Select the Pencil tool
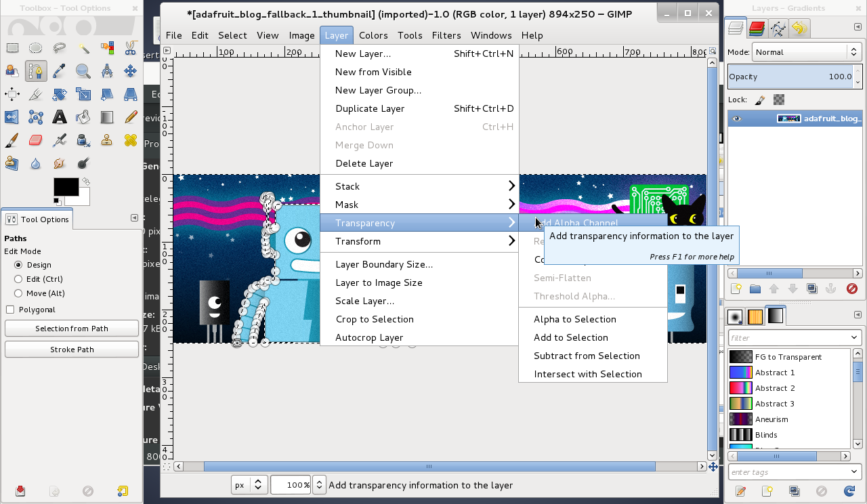The image size is (867, 504). (131, 117)
